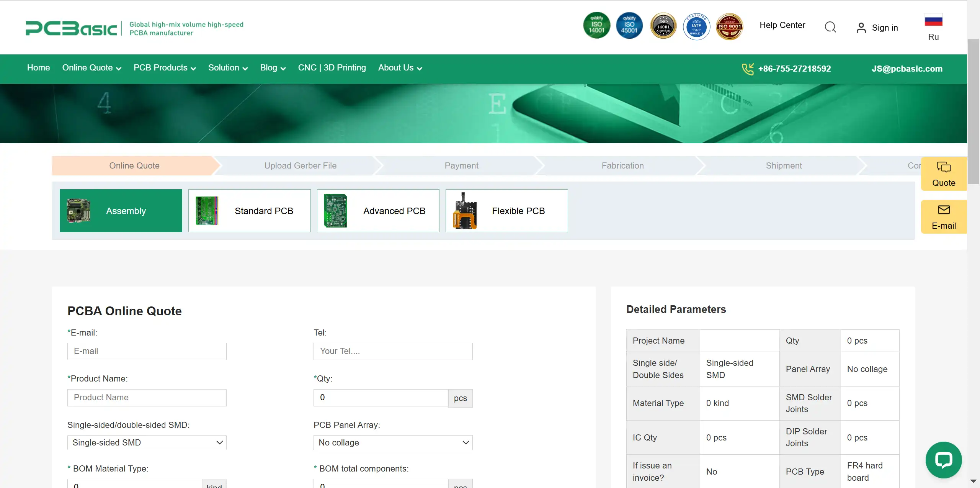Expand the Online Quote nav menu
The image size is (980, 488).
(91, 68)
